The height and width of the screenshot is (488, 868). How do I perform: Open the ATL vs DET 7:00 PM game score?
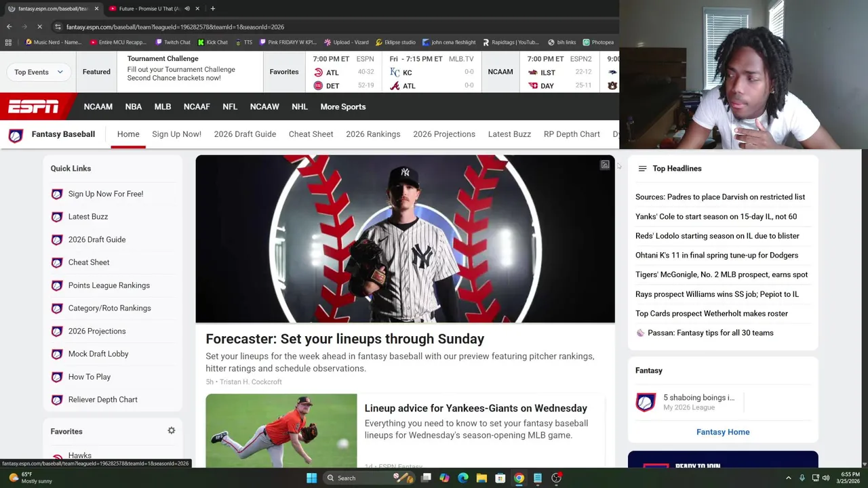pos(343,73)
